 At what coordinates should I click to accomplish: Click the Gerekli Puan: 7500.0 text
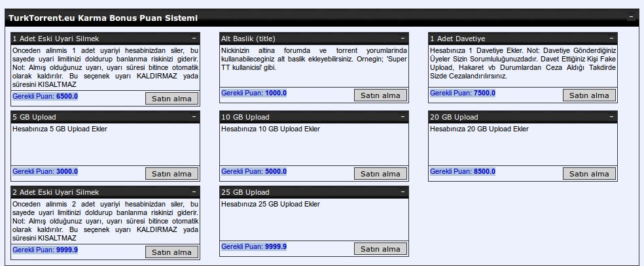click(463, 93)
